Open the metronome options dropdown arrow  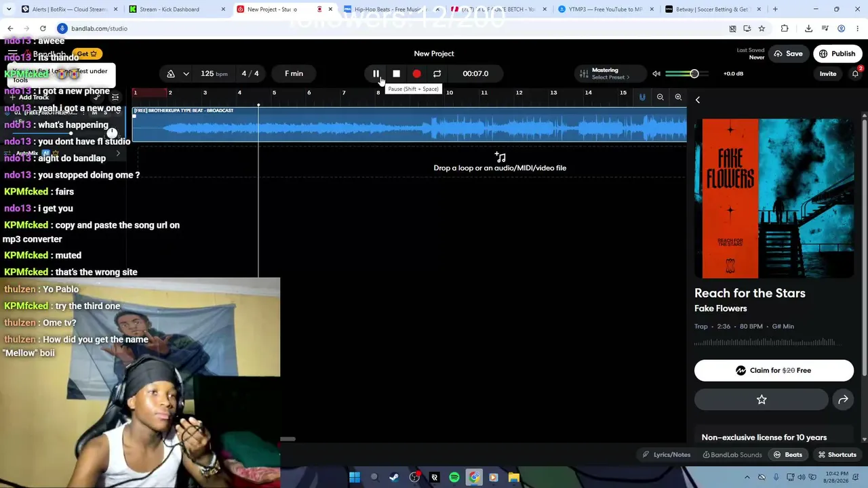coord(186,74)
